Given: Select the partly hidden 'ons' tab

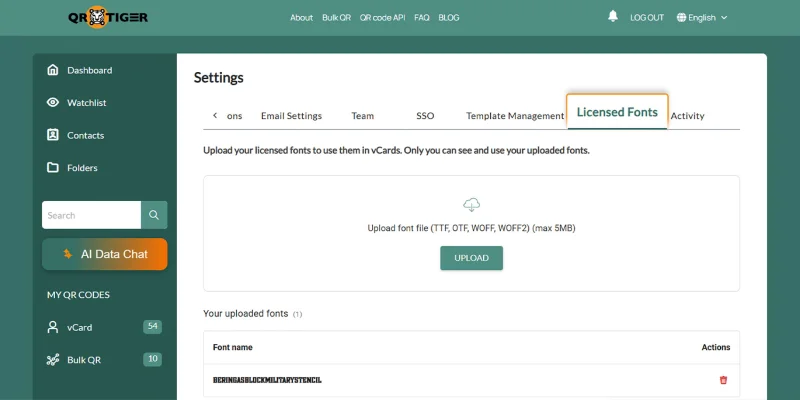Looking at the screenshot, I should pos(235,116).
